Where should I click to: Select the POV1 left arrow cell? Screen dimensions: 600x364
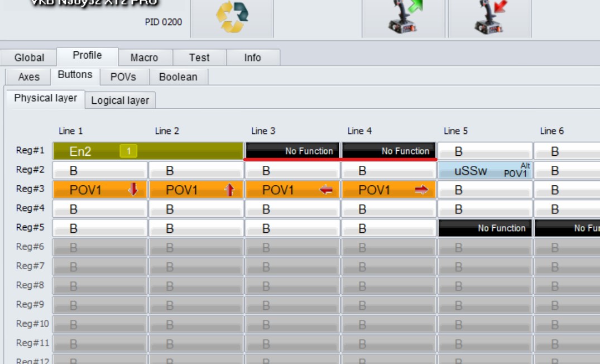(x=292, y=190)
